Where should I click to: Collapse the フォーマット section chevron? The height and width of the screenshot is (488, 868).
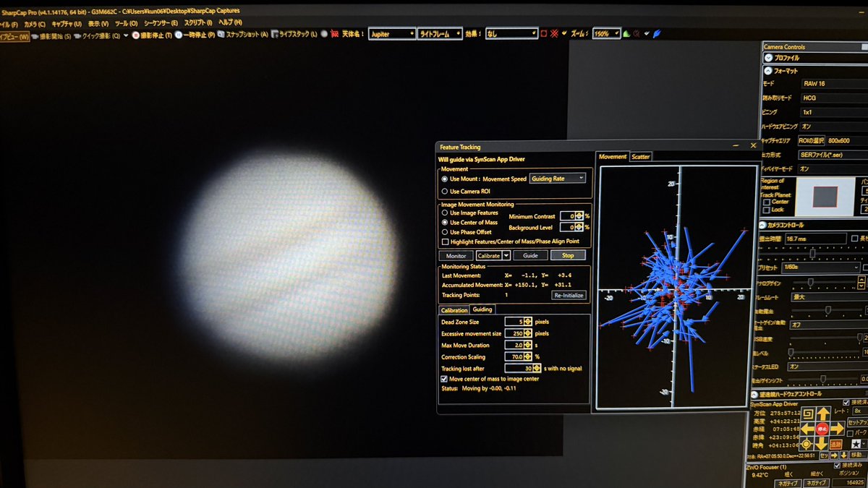coord(768,70)
